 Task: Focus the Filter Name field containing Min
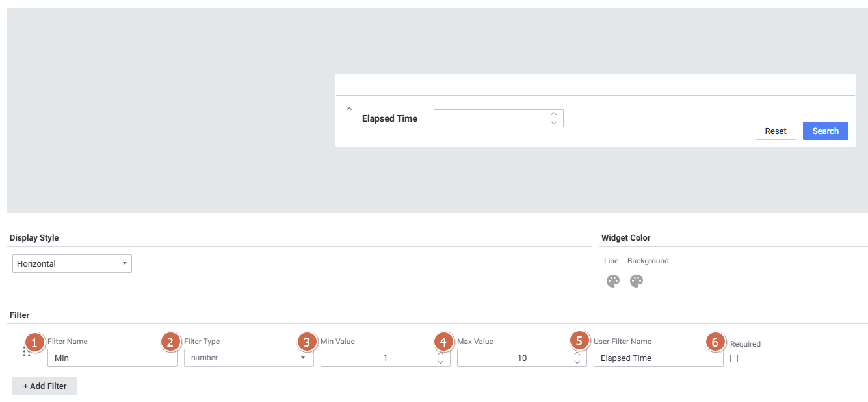point(112,358)
